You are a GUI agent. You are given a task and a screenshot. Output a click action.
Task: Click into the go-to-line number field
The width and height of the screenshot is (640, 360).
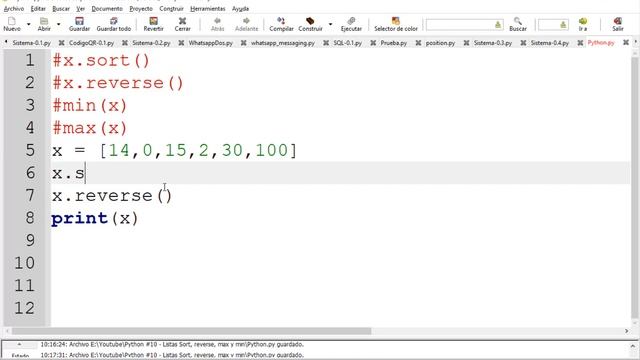click(549, 25)
